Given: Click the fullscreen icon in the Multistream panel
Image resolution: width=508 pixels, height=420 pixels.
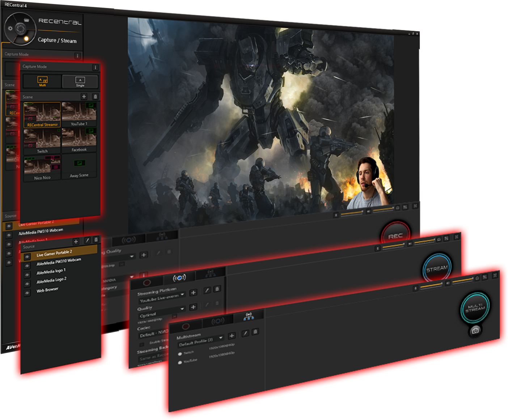Looking at the screenshot, I should click(x=495, y=276).
